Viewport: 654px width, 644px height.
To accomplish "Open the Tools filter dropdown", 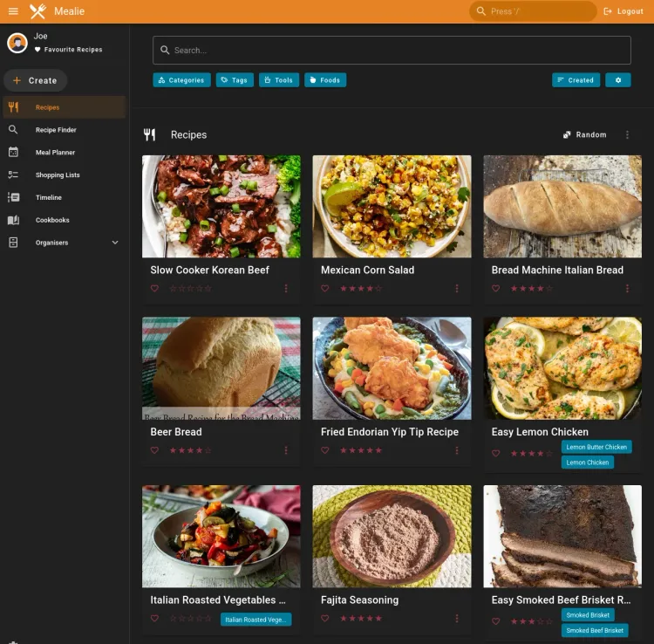I will click(279, 80).
